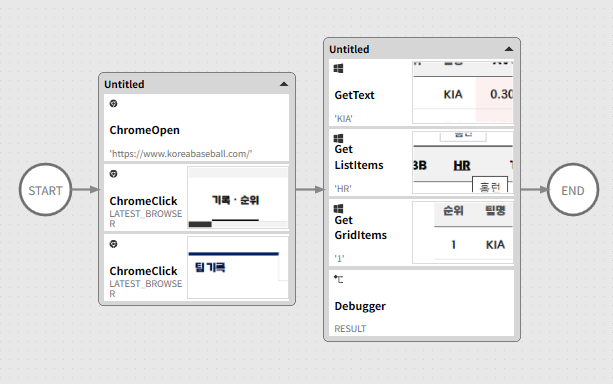The width and height of the screenshot is (613, 384).
Task: Click the left group's Untitled title
Action: pyautogui.click(x=124, y=84)
